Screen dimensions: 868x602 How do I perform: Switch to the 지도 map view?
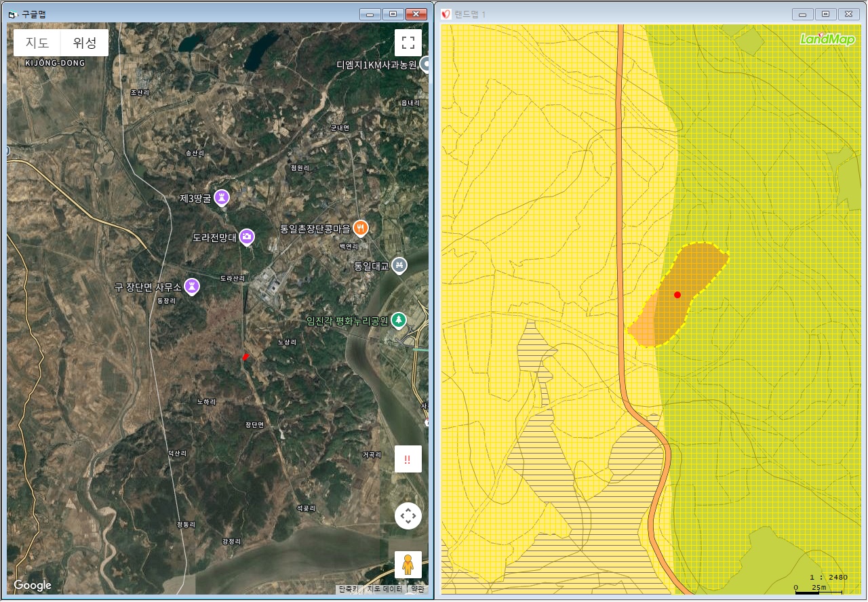coord(37,43)
